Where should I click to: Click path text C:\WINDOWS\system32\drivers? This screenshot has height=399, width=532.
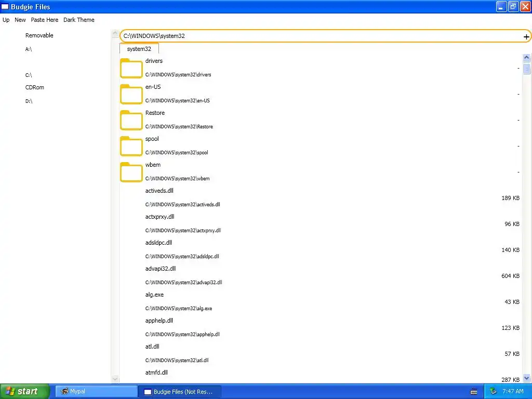point(178,75)
